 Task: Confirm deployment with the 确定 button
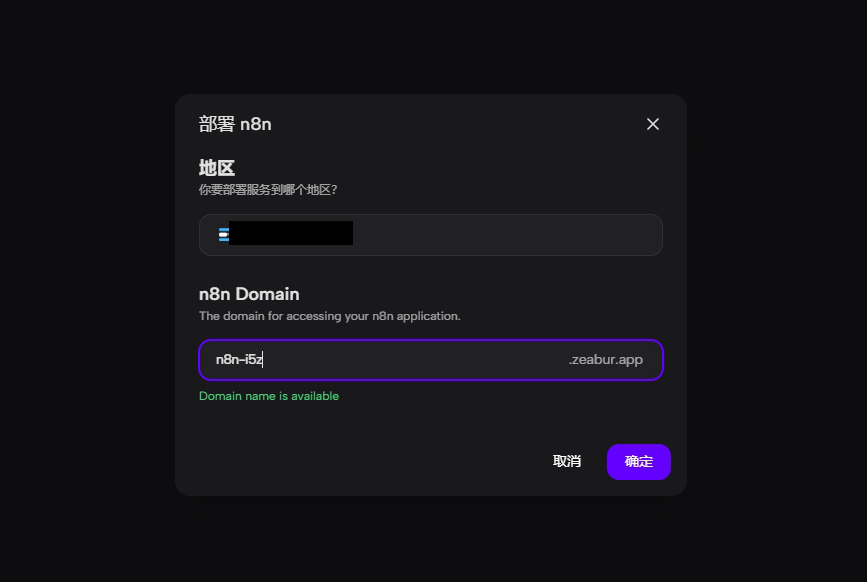point(639,462)
